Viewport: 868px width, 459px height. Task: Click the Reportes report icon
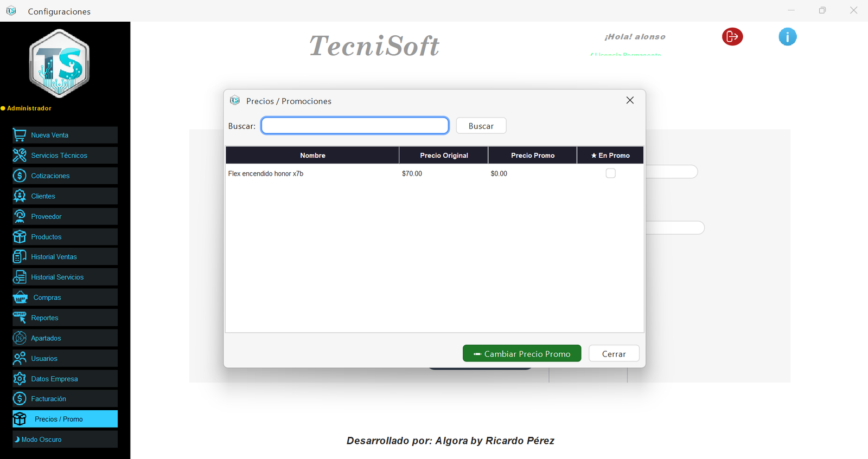[20, 318]
